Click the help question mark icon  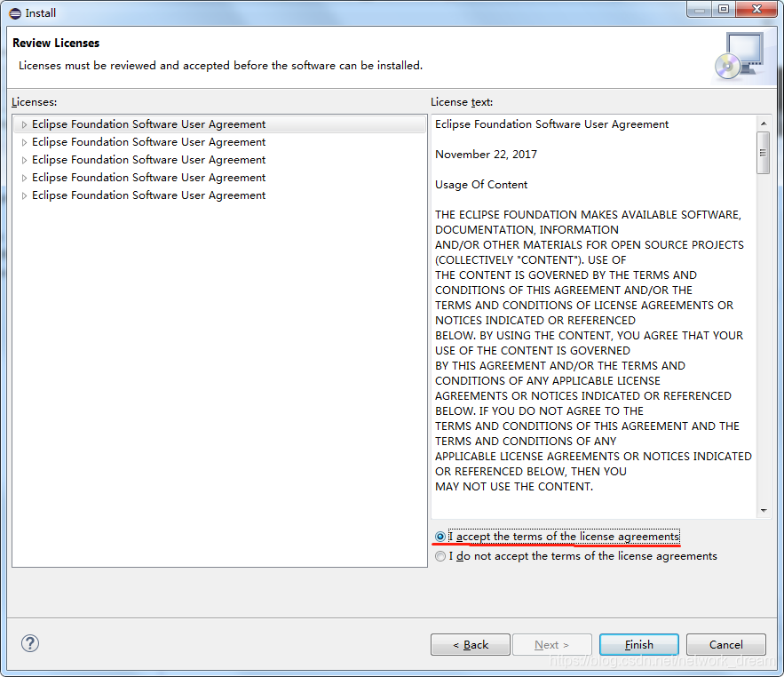30,643
